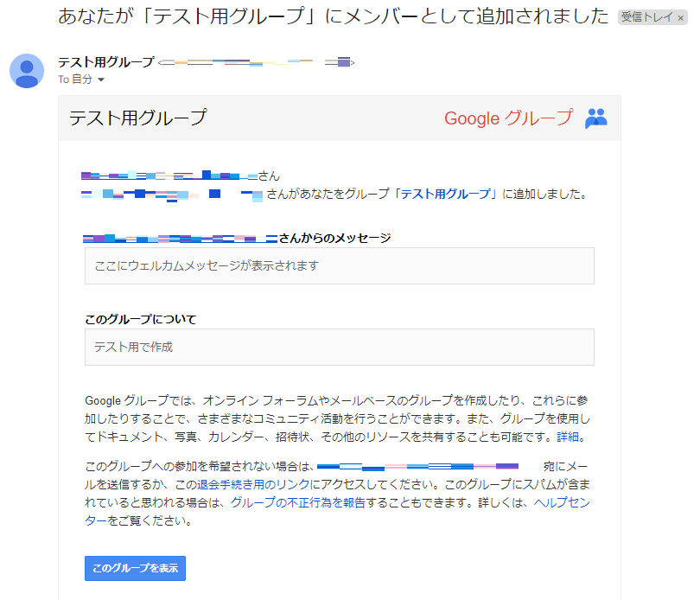Click the email subject heading
Viewport: 700px width, 600px height.
point(333,16)
